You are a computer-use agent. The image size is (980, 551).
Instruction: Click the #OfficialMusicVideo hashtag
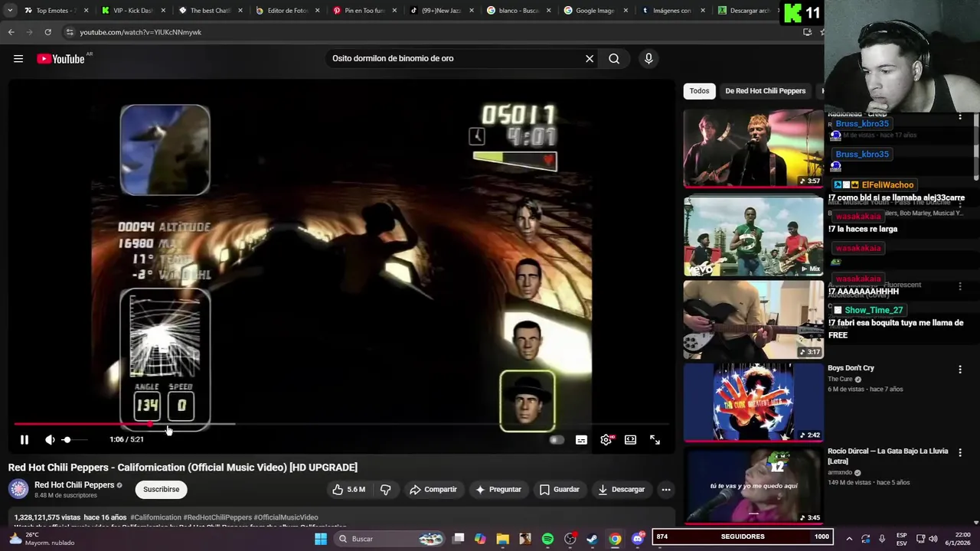pos(286,518)
